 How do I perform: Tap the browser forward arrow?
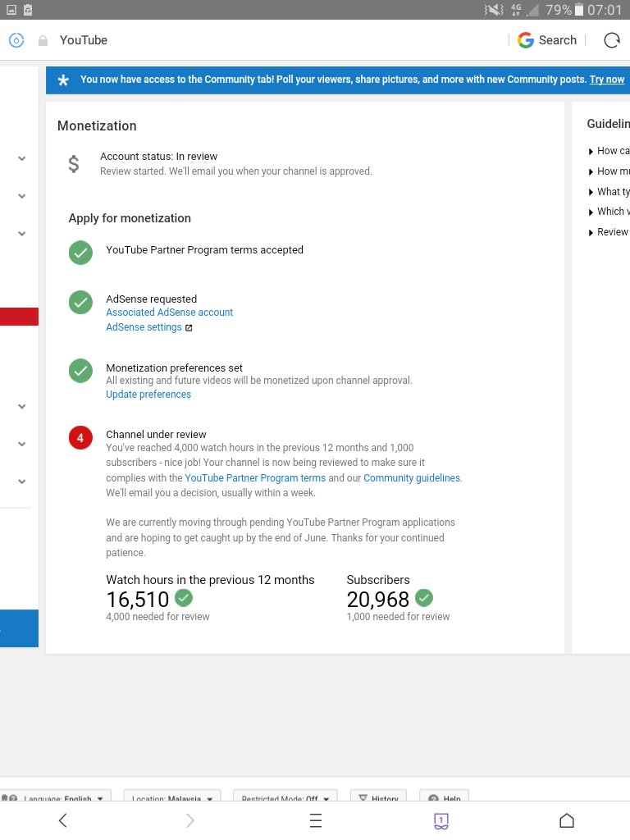click(x=189, y=820)
